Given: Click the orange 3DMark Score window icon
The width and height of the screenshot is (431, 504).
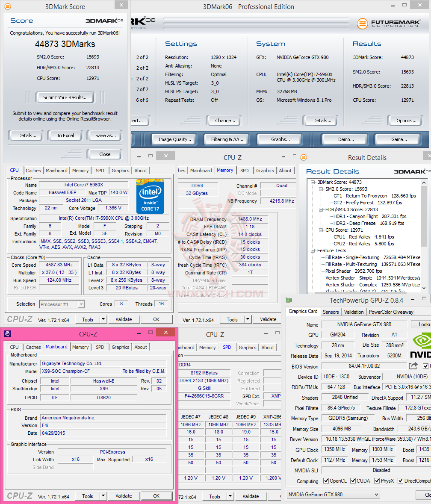Looking at the screenshot, I should coord(7,6).
